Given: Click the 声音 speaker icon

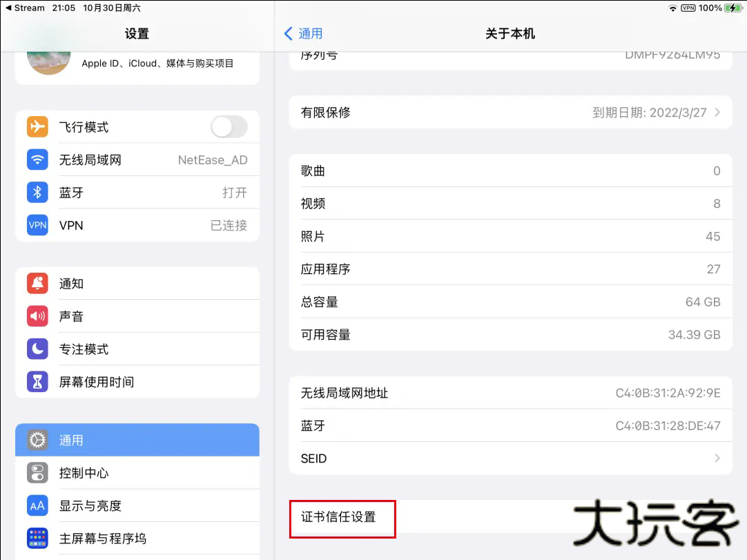Looking at the screenshot, I should coord(37,316).
